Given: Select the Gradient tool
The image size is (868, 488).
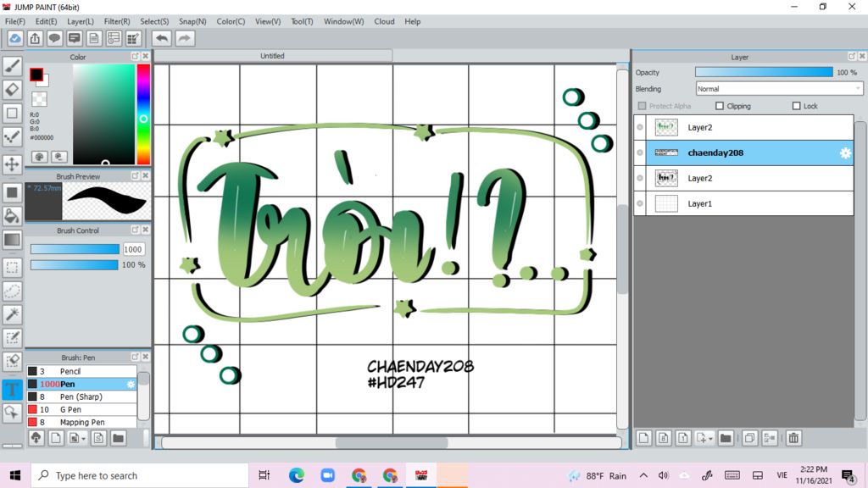Looking at the screenshot, I should coord(12,240).
